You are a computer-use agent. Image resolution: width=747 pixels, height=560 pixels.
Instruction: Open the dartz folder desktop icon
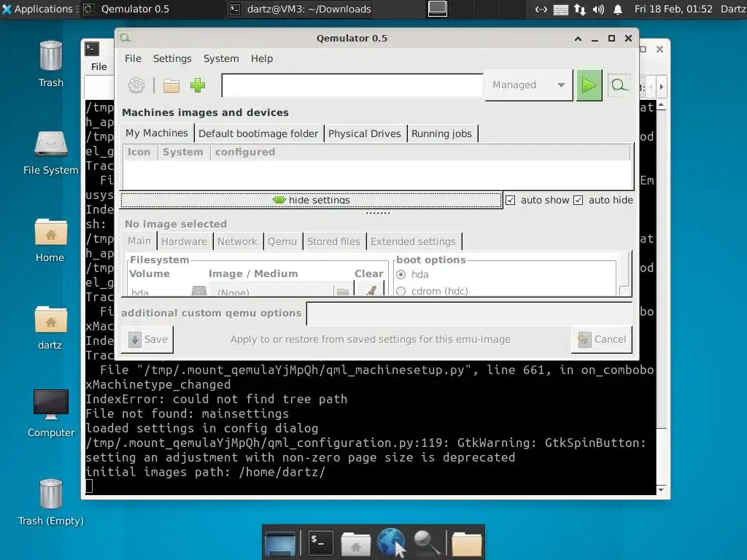pyautogui.click(x=50, y=327)
